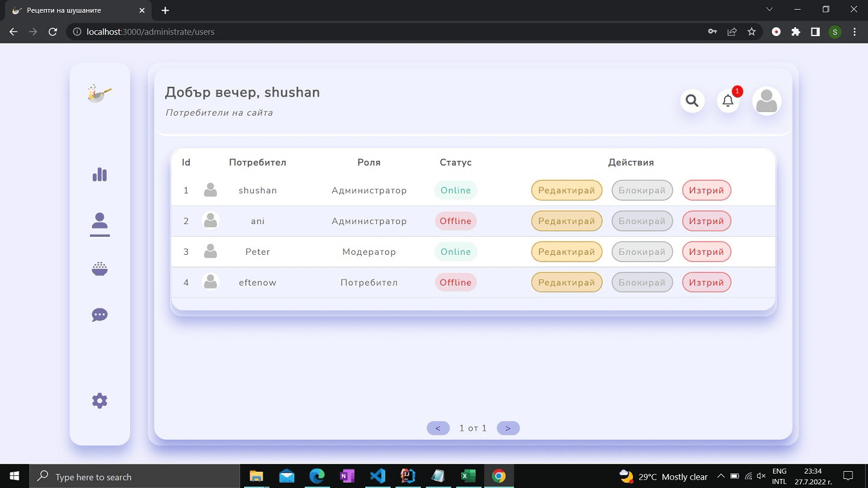Click Блокирай for user shushan
This screenshot has width=868, height=488.
pos(642,190)
